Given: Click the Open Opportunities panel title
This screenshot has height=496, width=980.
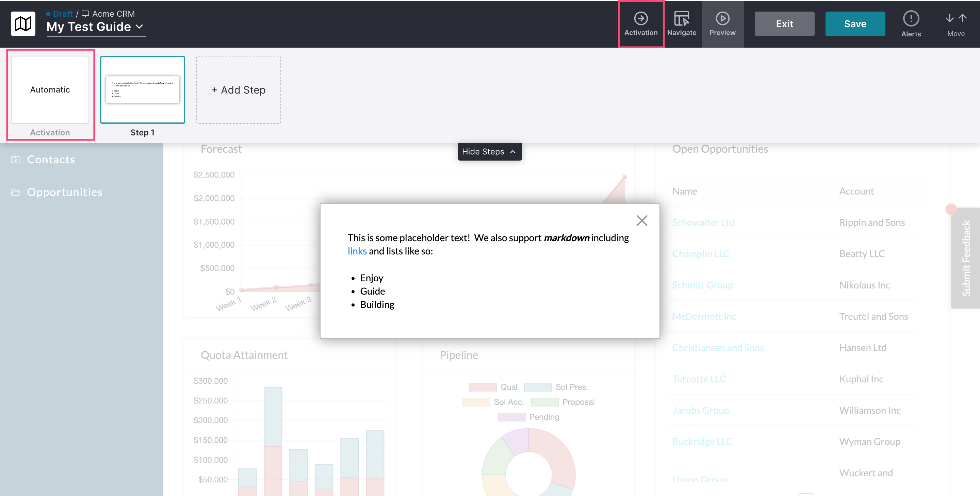Looking at the screenshot, I should (720, 149).
